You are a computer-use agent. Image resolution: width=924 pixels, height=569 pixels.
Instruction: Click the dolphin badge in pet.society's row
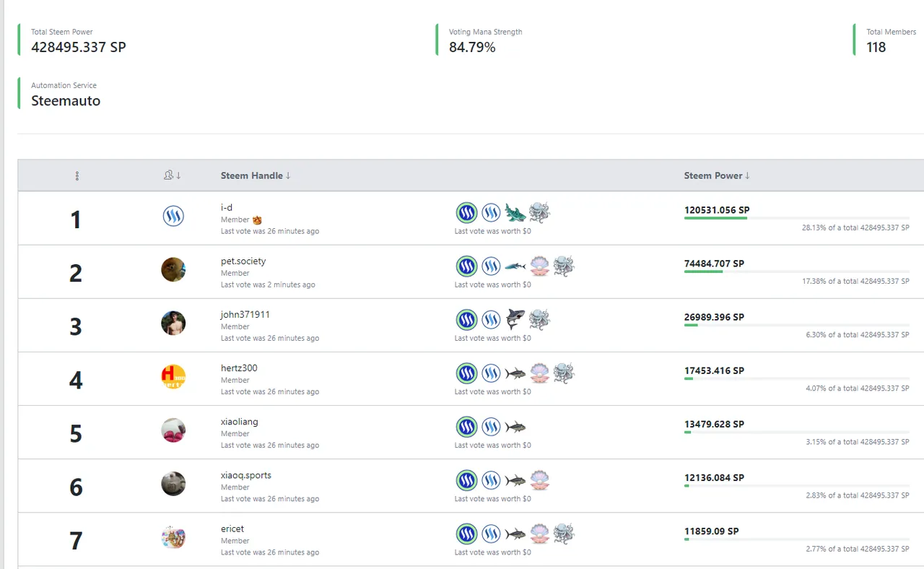tap(515, 266)
